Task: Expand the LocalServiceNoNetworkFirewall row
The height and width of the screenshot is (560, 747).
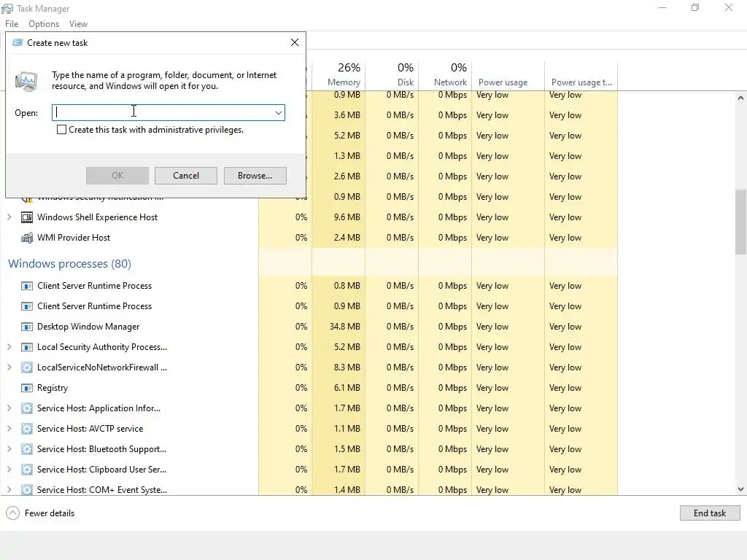Action: click(9, 367)
